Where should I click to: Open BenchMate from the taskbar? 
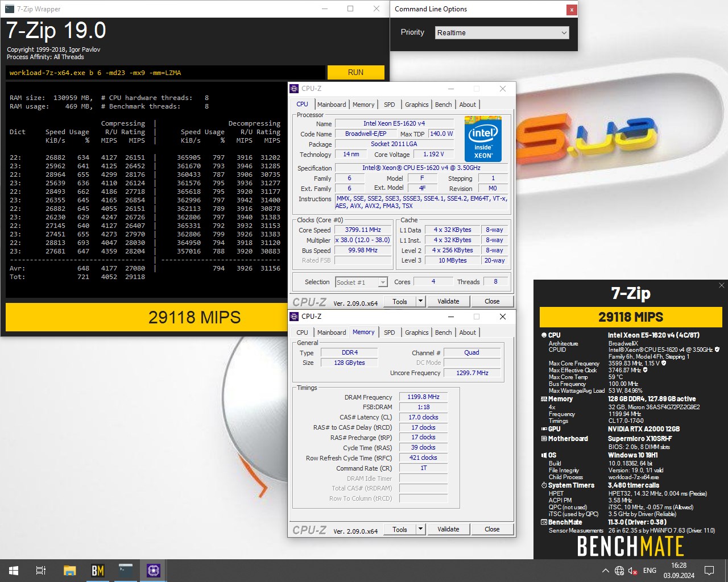pos(97,571)
